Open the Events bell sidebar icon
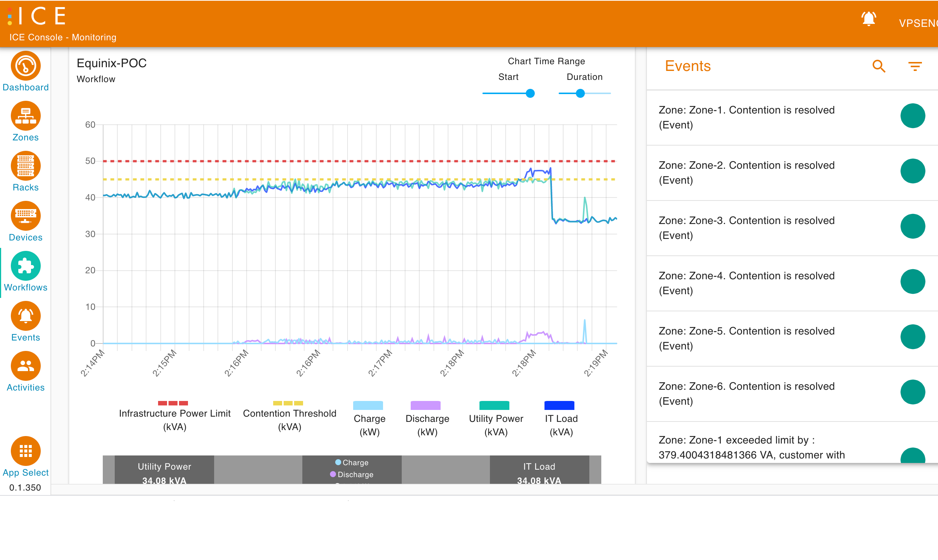The height and width of the screenshot is (560, 938). (25, 316)
